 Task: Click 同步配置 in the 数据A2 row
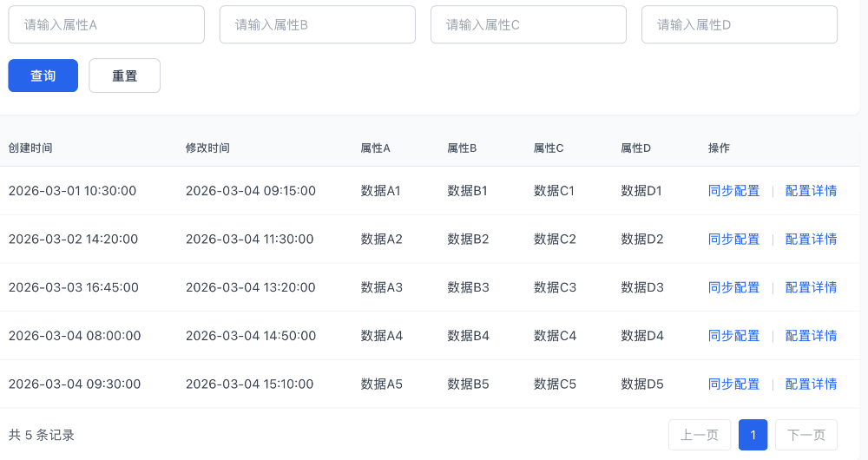tap(734, 240)
